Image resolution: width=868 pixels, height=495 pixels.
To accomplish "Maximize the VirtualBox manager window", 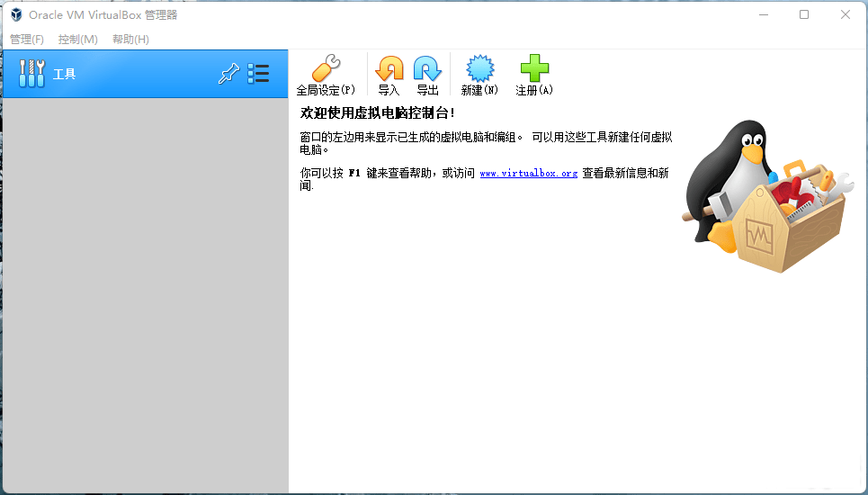I will [804, 14].
